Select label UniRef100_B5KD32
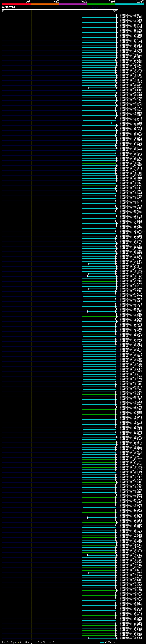The height and width of the screenshot is (644, 146). (131, 77)
